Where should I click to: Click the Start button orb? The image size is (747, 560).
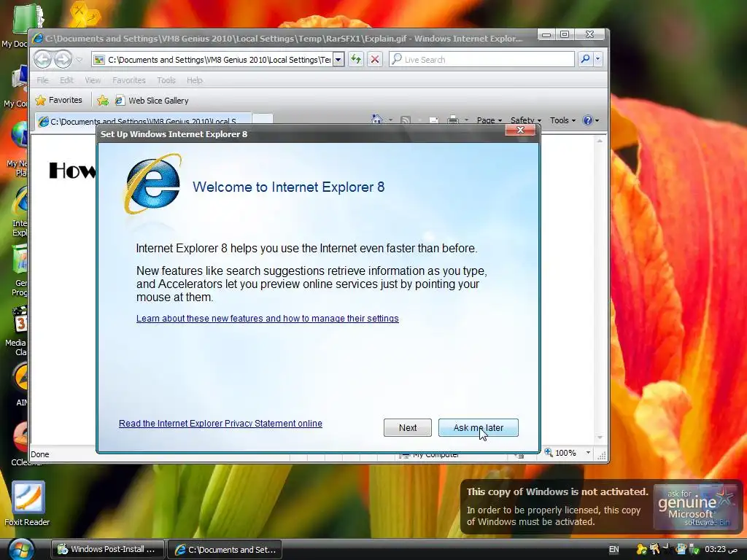21,550
